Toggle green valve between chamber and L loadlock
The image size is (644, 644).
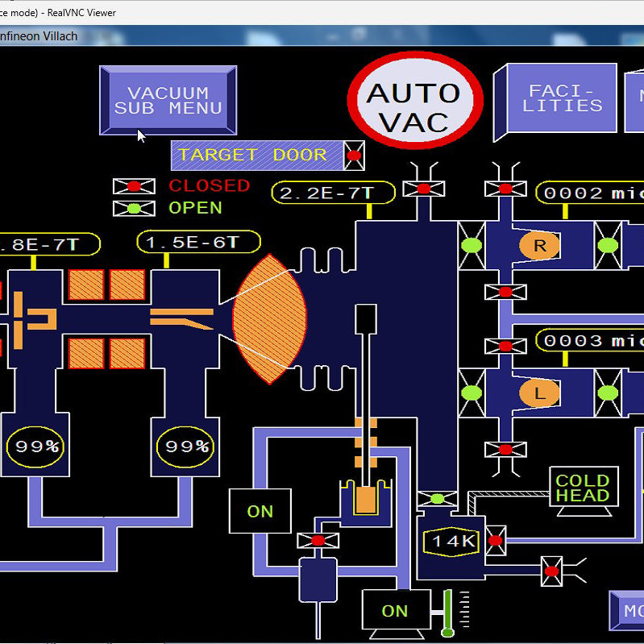[472, 393]
